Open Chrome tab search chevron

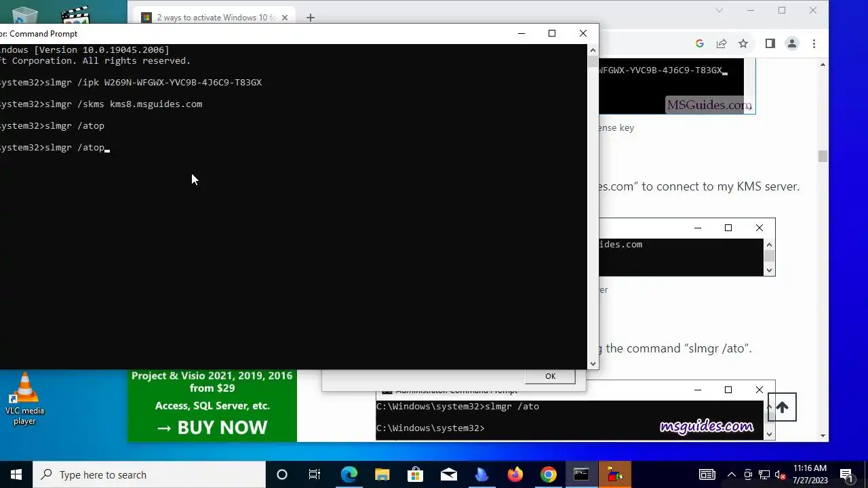(719, 10)
